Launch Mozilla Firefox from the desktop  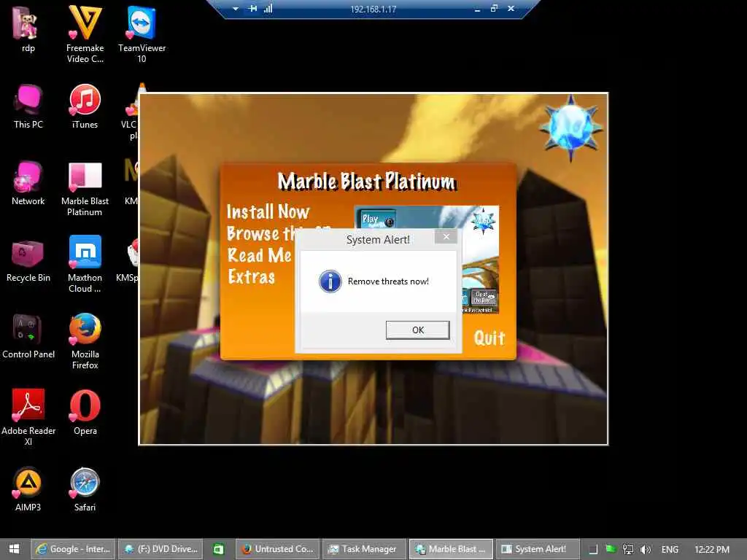(85, 341)
